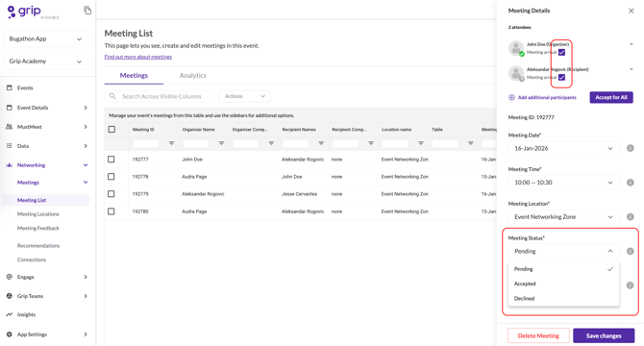Expand Aleksandar Rogovic attendee details chevron
The image size is (644, 346).
pos(632,69)
